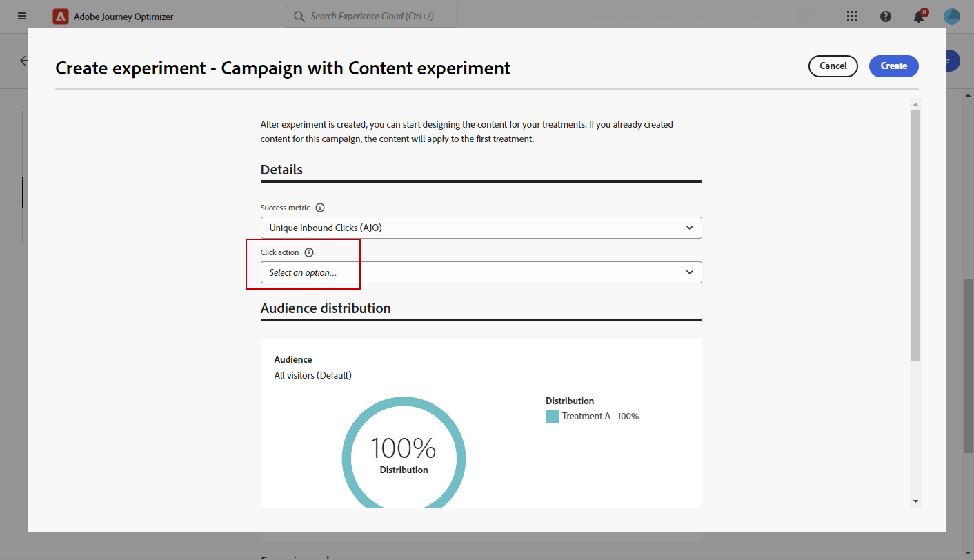Viewport: 974px width, 560px height.
Task: Open the hamburger navigation menu
Action: [22, 16]
